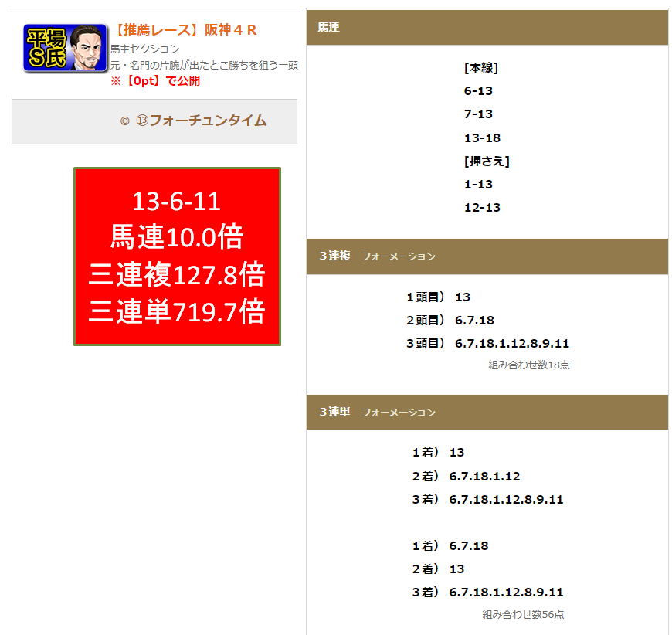Click the 13-18 馬連 combination
Viewport: 672px width, 635px height.
482,138
